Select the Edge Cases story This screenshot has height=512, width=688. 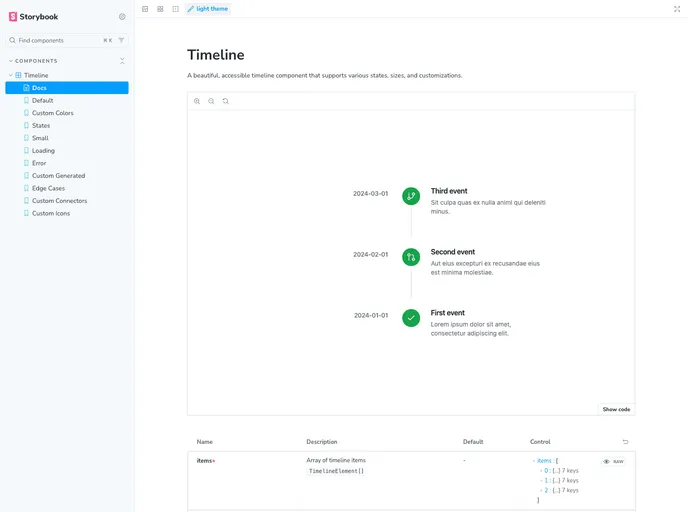48,188
